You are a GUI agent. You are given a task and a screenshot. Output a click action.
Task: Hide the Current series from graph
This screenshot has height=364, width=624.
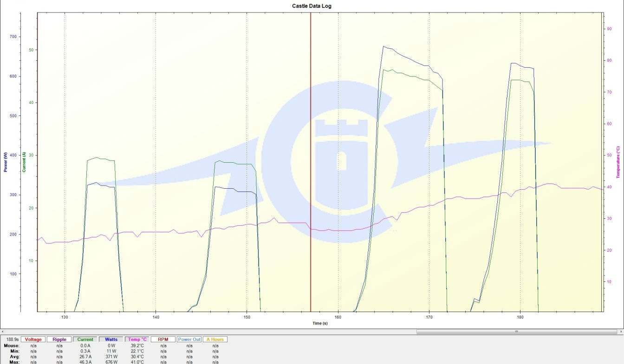[x=85, y=339]
